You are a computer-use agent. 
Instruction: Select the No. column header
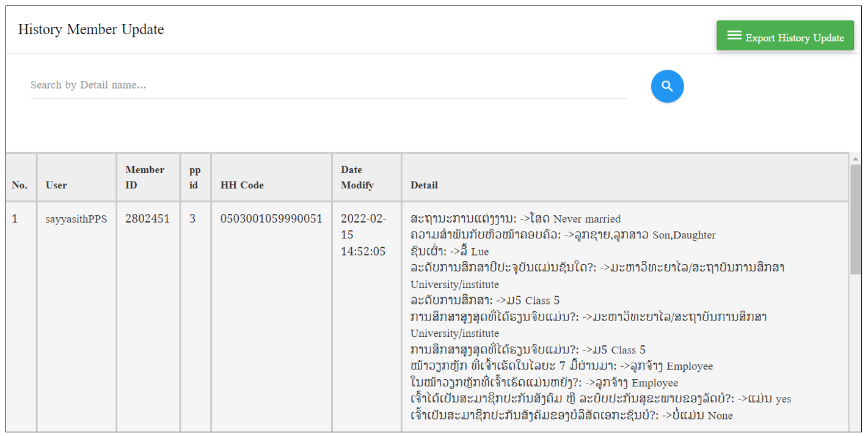(20, 185)
